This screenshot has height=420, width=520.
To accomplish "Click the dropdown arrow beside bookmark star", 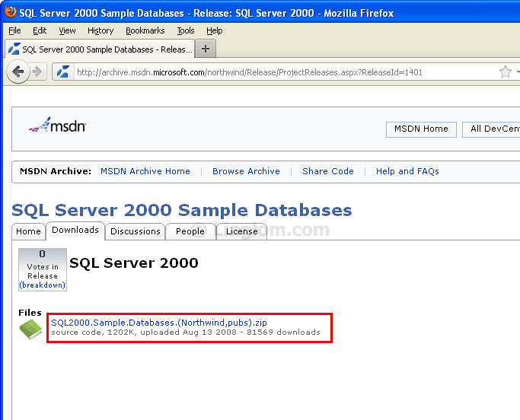I will [518, 72].
